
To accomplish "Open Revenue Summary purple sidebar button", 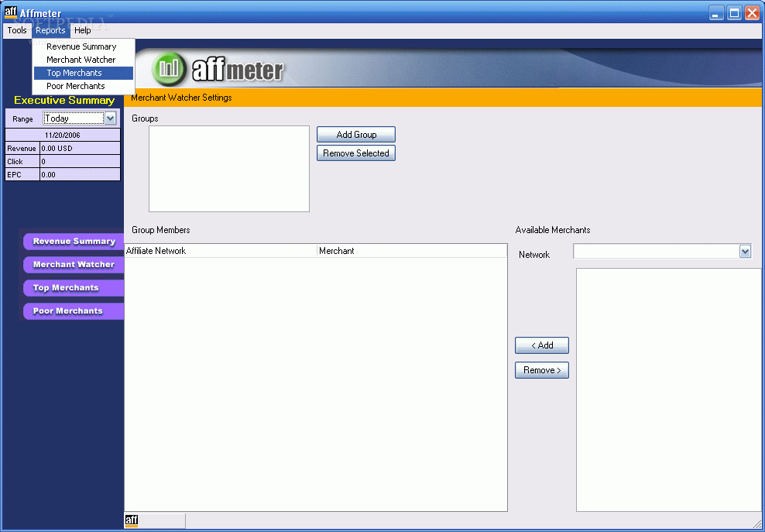I will pos(74,241).
